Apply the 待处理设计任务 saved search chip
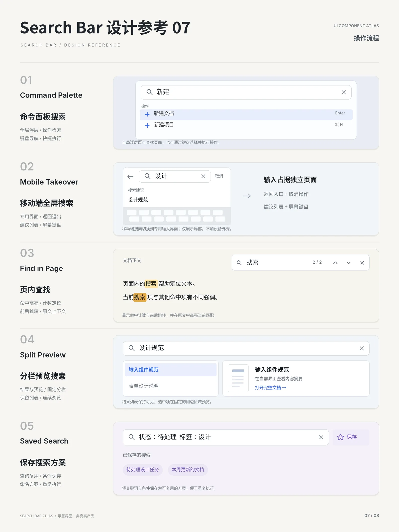This screenshot has height=532, width=399. click(143, 470)
